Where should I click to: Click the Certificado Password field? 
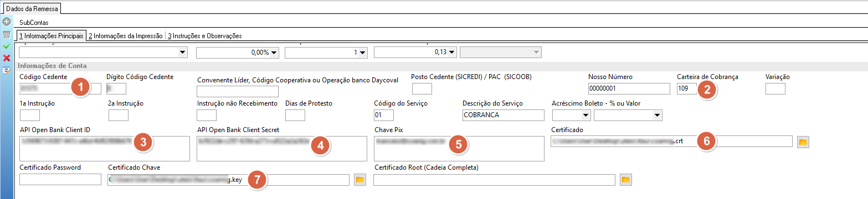[x=60, y=180]
